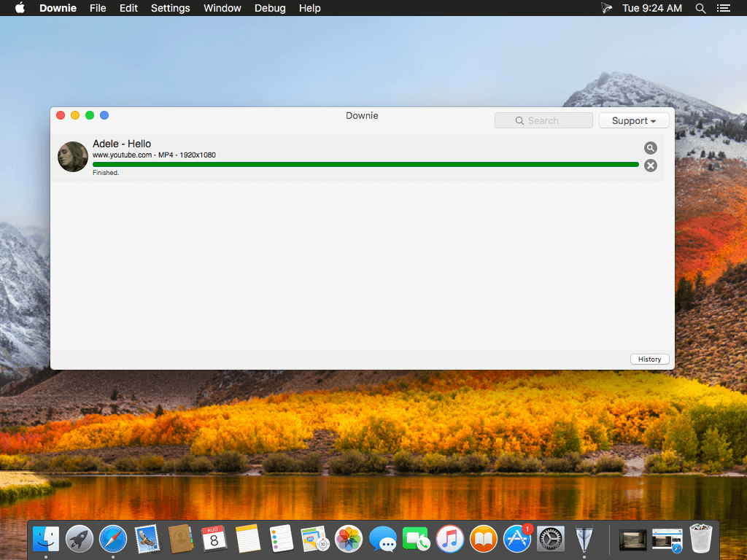
Task: Open the App Store from the Dock
Action: click(517, 539)
